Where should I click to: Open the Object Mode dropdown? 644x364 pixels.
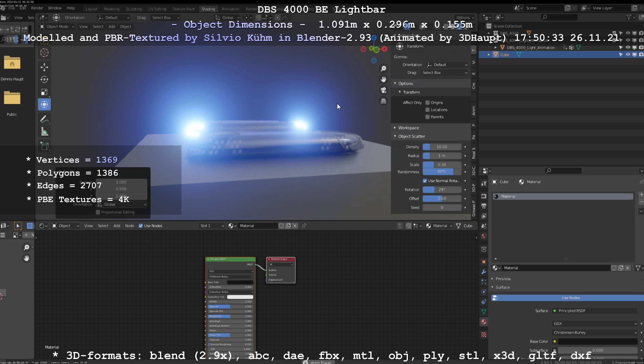click(57, 26)
